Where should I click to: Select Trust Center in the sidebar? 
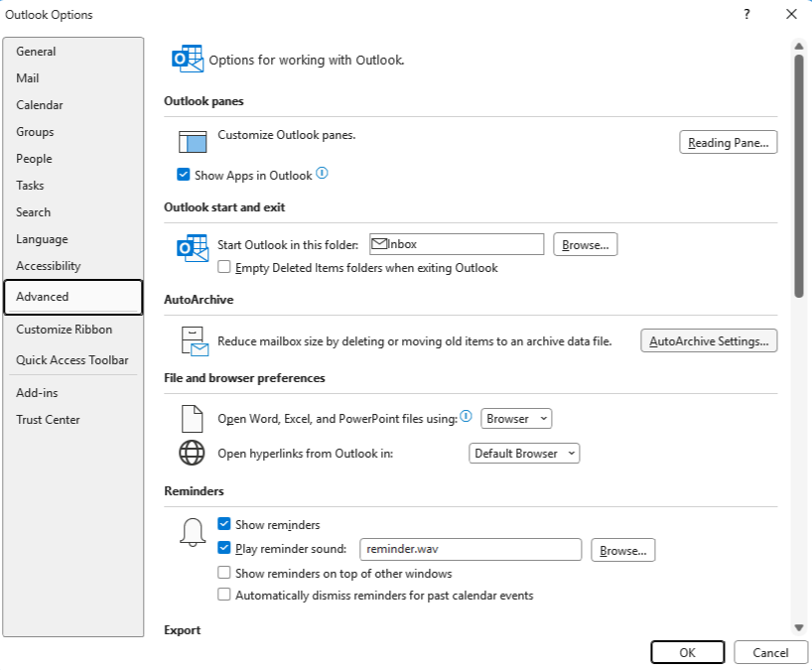(x=48, y=420)
